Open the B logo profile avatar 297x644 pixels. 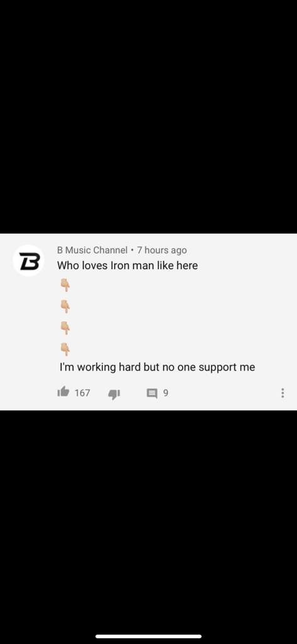28,260
